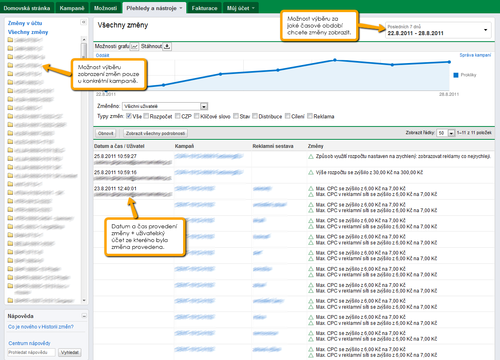Open the Správa kampaní link

tap(475, 55)
